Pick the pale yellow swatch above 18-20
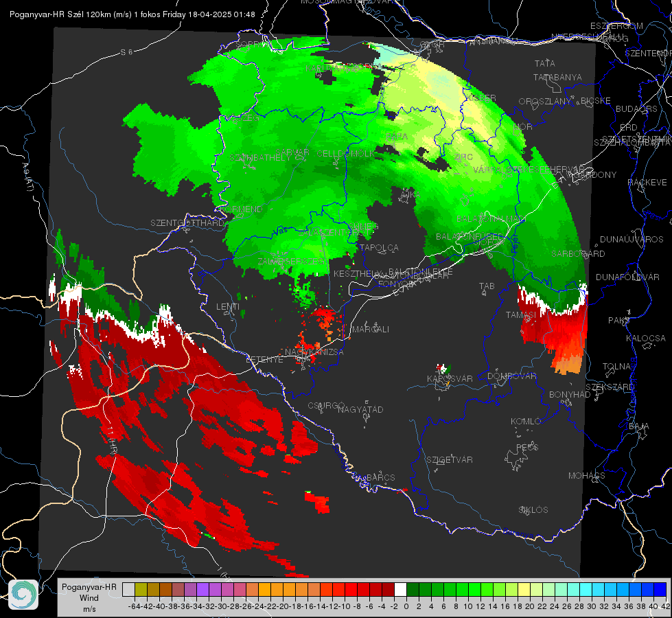672x618 pixels. (524, 589)
